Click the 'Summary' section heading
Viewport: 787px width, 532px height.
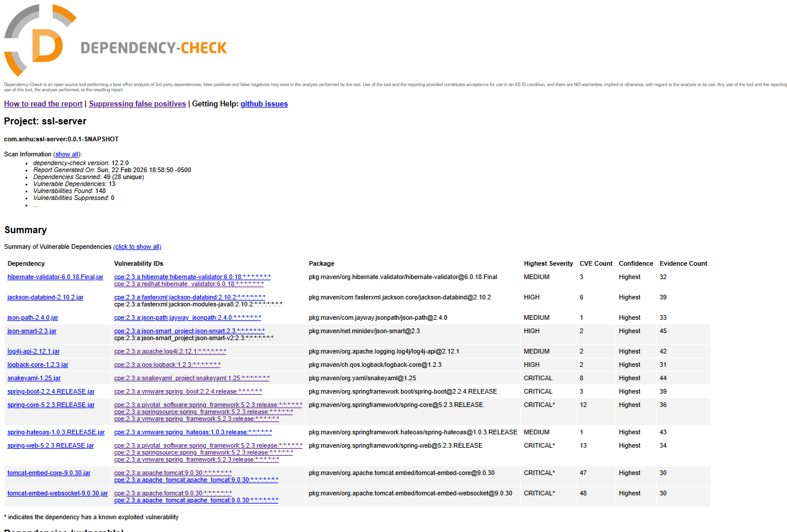click(x=26, y=230)
